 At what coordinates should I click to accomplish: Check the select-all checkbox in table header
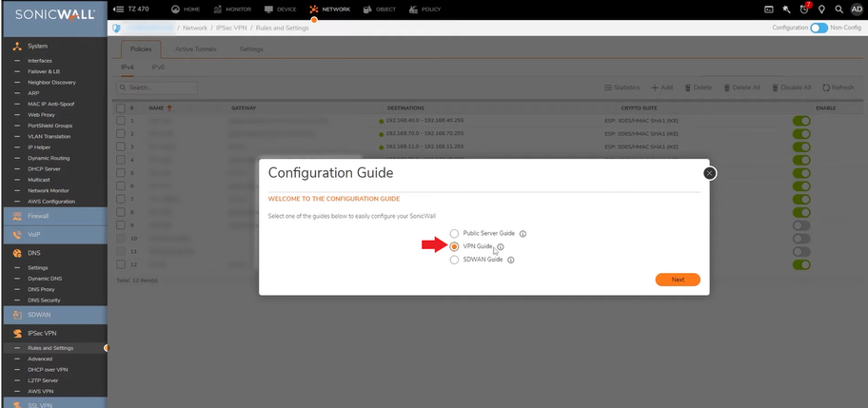pos(121,108)
